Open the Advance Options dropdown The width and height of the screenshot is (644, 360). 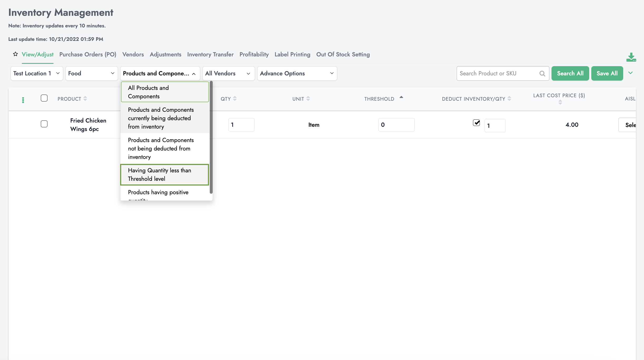point(297,74)
